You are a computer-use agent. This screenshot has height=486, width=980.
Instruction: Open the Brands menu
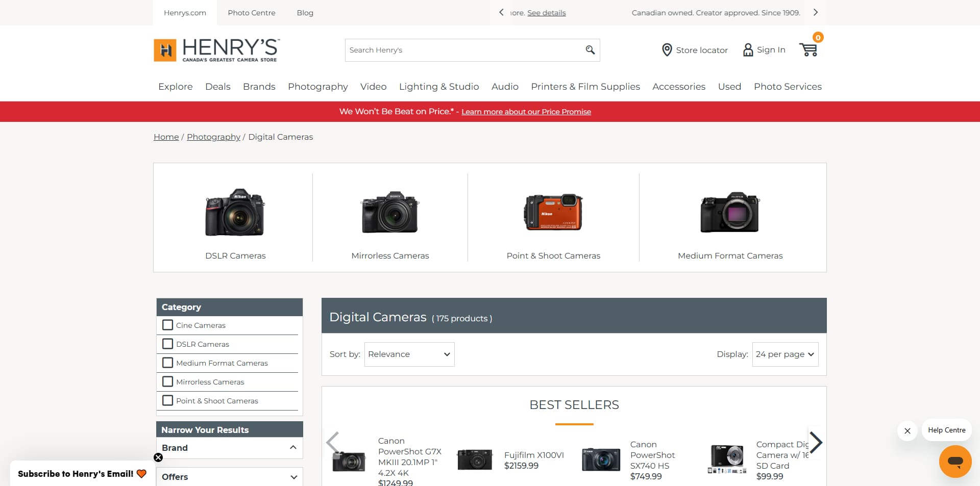[259, 87]
